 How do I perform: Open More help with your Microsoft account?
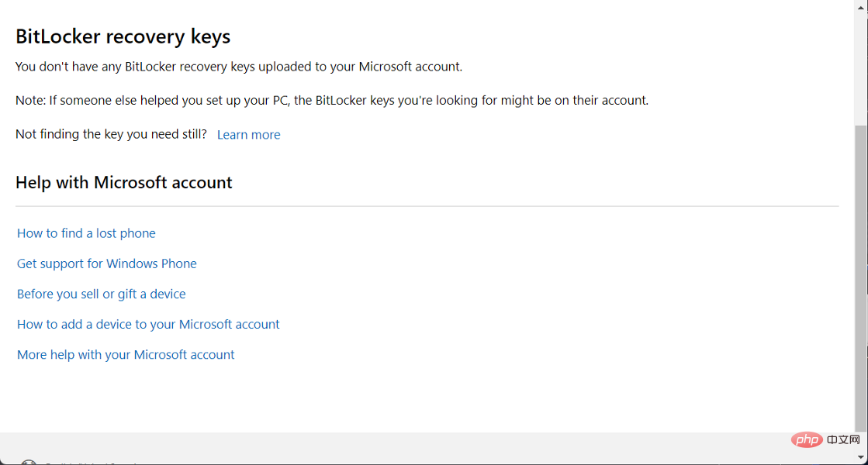126,355
